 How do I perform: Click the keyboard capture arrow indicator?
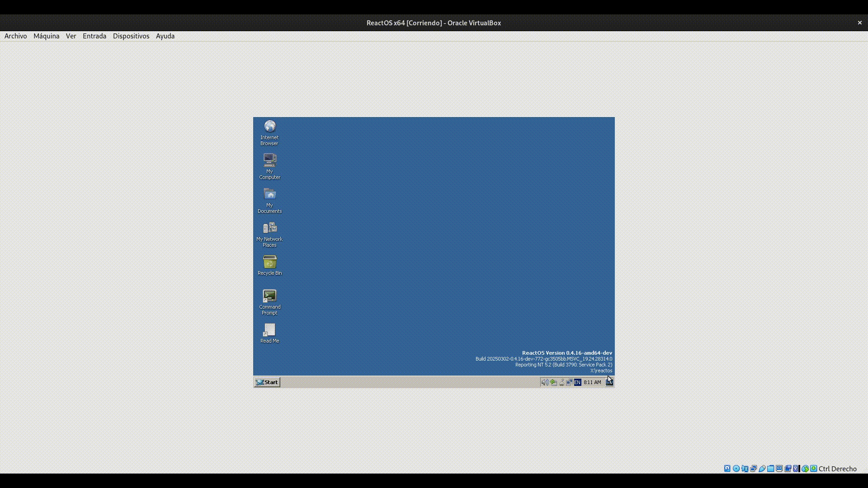pos(814,469)
